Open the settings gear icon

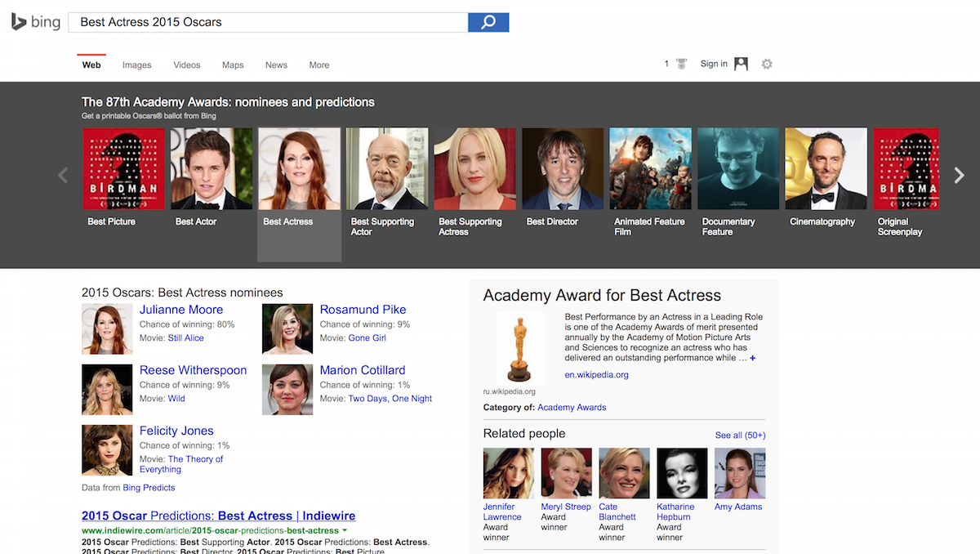[x=767, y=64]
